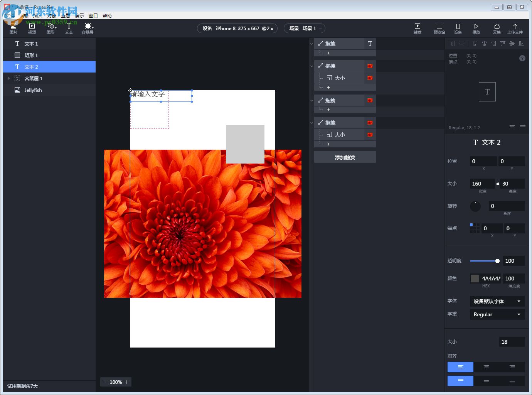532x395 pixels.
Task: Open the 字体 device default font dropdown
Action: point(497,301)
